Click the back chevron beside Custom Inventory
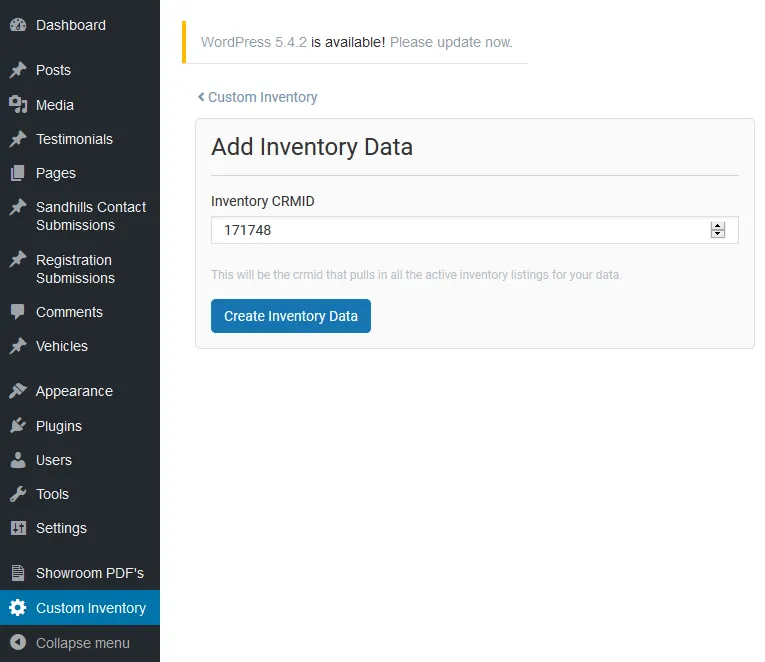Image resolution: width=765 pixels, height=662 pixels. point(201,97)
